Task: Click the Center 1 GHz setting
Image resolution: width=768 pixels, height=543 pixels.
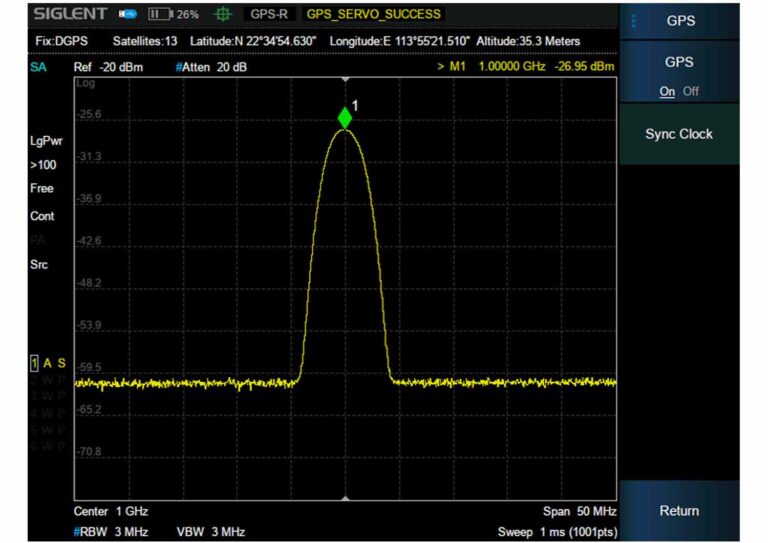Action: 111,512
